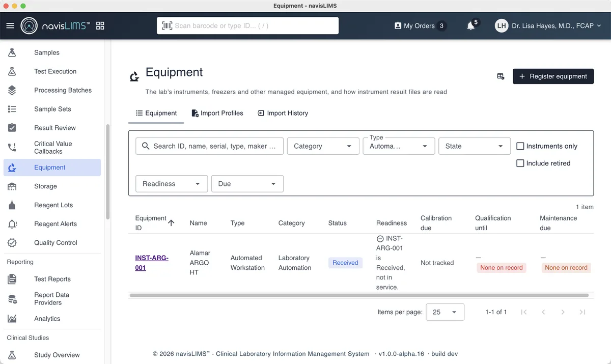Click the Study Overview flask icon
This screenshot has height=364, width=611.
pos(12,355)
